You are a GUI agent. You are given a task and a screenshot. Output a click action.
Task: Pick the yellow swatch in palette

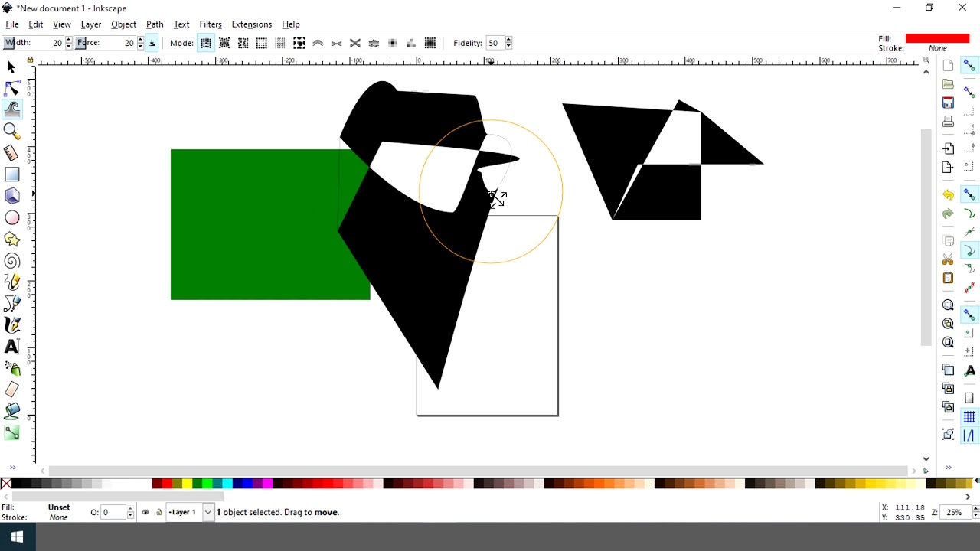pos(187,484)
